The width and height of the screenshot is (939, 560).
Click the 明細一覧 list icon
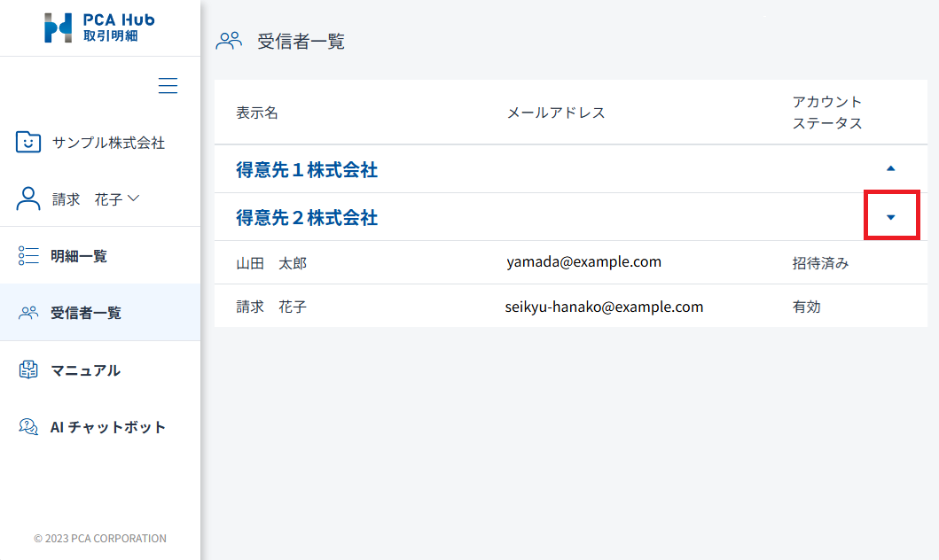[x=28, y=256]
